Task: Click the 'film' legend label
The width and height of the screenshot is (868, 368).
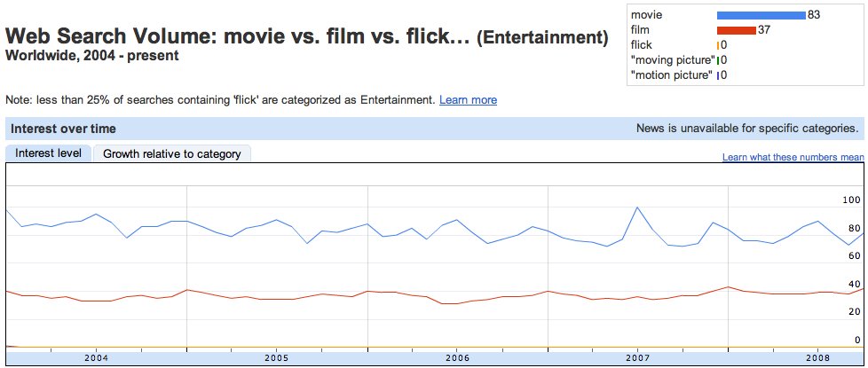Action: tap(640, 30)
